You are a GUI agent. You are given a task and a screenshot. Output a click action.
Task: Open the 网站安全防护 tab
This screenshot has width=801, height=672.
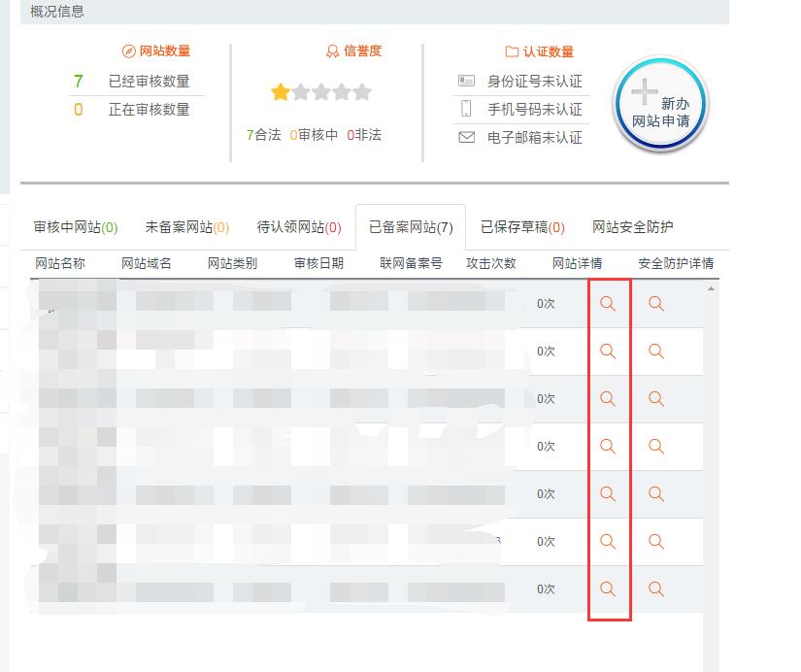coord(632,227)
